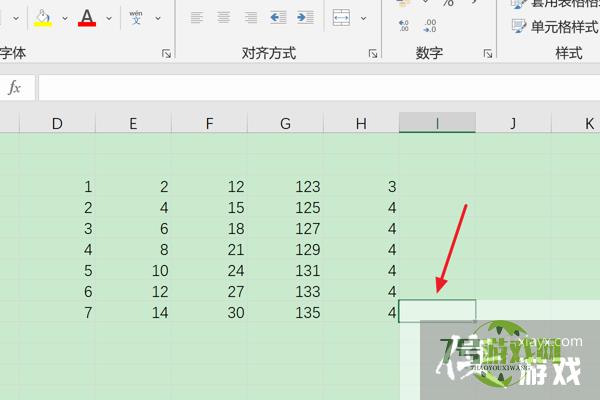Viewport: 600px width, 400px height.
Task: Open the merge cells dropdown arrow
Action: (x=364, y=18)
